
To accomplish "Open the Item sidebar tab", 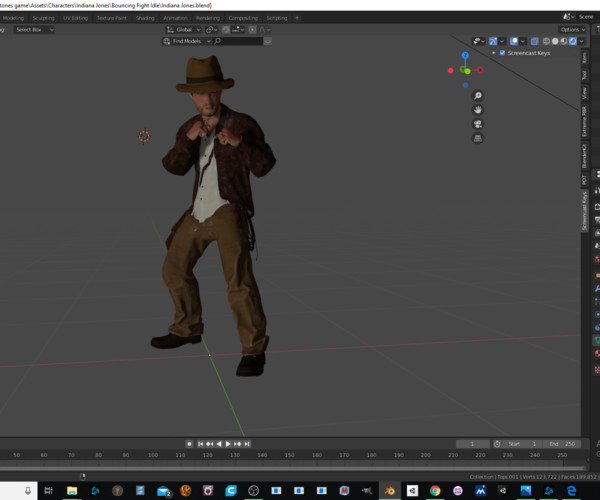I will click(x=584, y=58).
